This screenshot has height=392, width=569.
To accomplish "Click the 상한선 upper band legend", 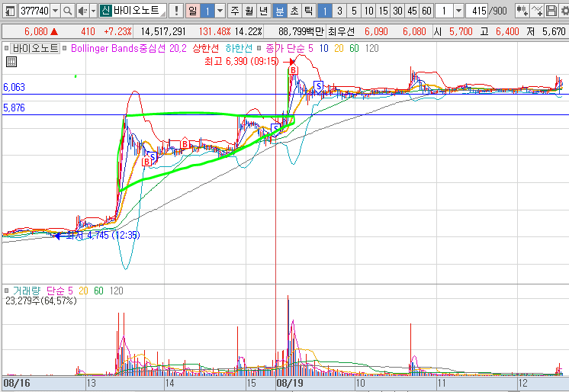I will (206, 48).
